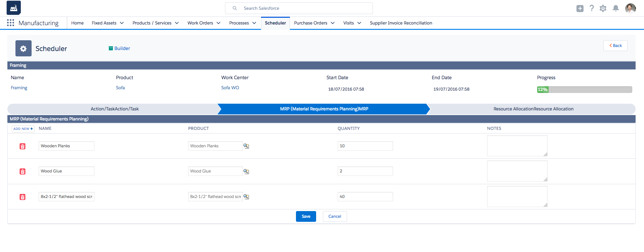Click the PRODUCT column header

(199, 129)
